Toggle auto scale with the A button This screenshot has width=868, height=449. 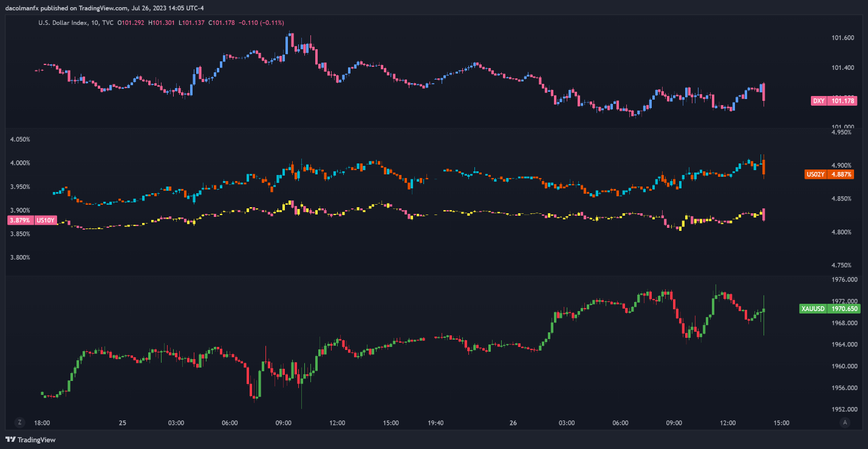[844, 422]
